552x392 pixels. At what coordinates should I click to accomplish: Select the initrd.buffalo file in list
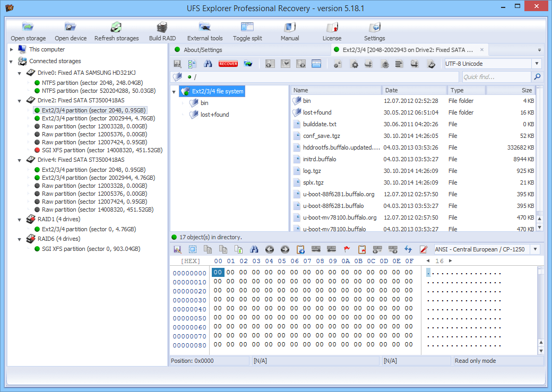(320, 159)
